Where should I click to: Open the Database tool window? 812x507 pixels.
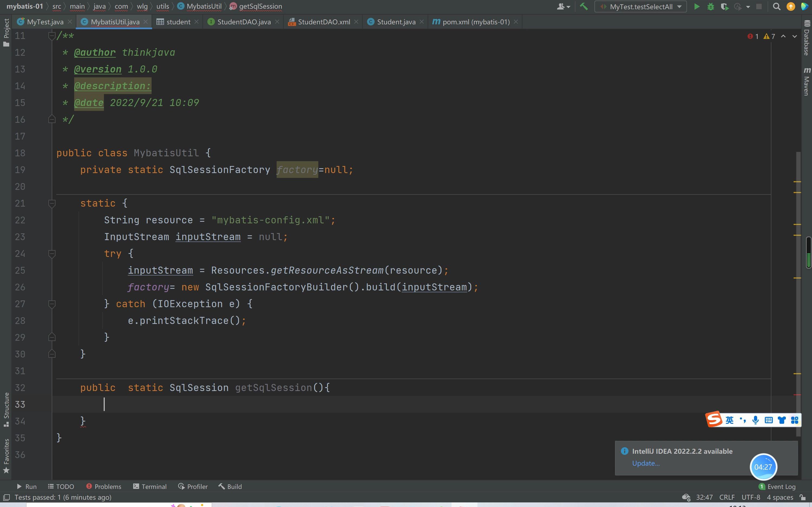807,38
